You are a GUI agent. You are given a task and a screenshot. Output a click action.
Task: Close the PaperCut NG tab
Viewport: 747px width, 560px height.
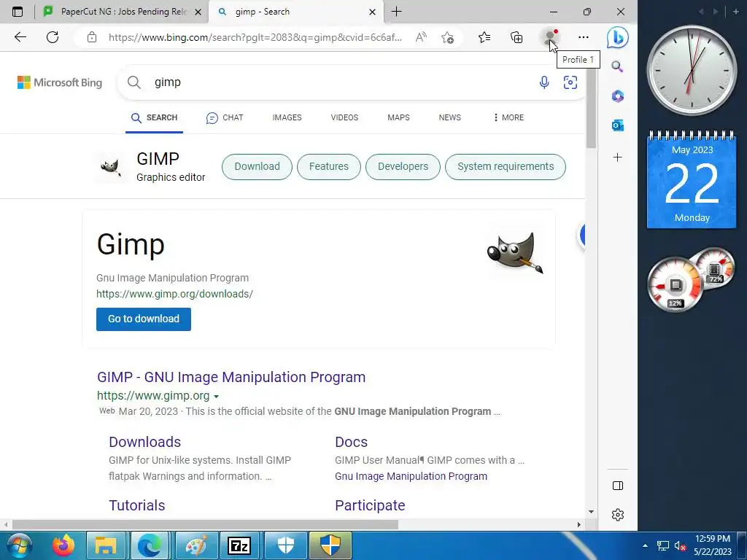[198, 12]
